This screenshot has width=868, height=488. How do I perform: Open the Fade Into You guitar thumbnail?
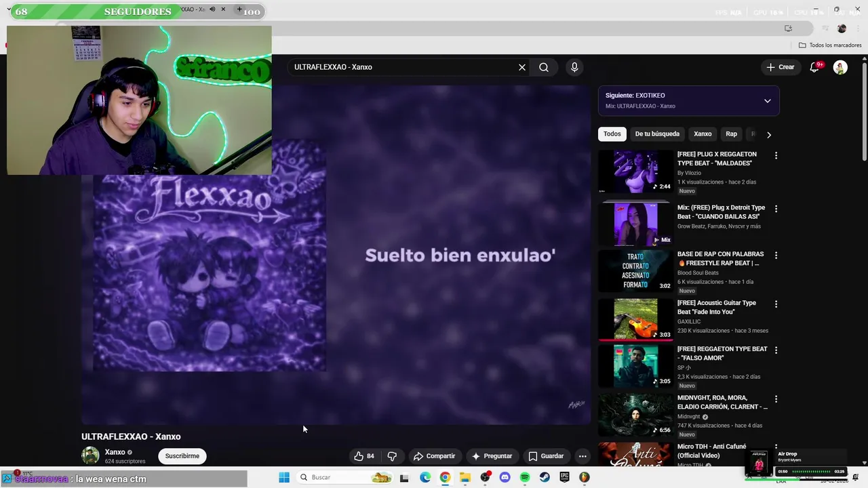[x=635, y=319]
